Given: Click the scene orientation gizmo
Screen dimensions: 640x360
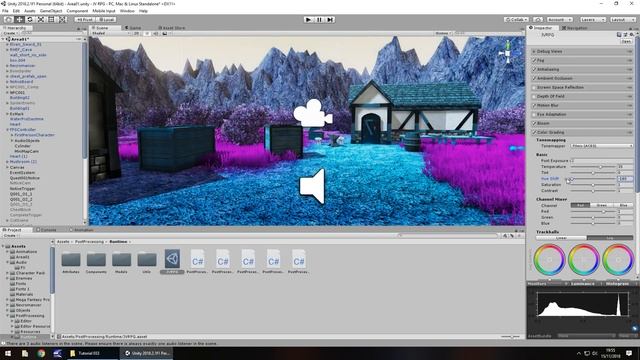Looking at the screenshot, I should click(x=508, y=53).
